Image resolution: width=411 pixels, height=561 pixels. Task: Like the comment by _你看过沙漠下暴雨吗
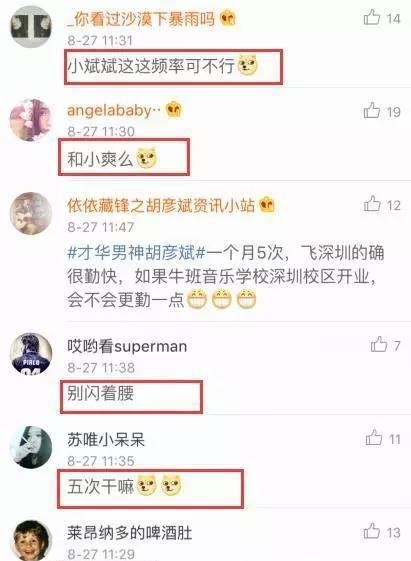(372, 17)
